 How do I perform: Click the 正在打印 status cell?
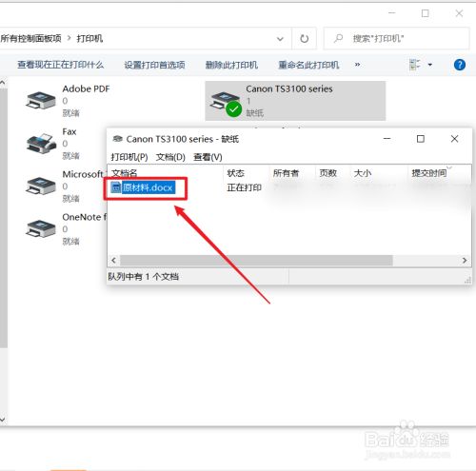tap(244, 187)
